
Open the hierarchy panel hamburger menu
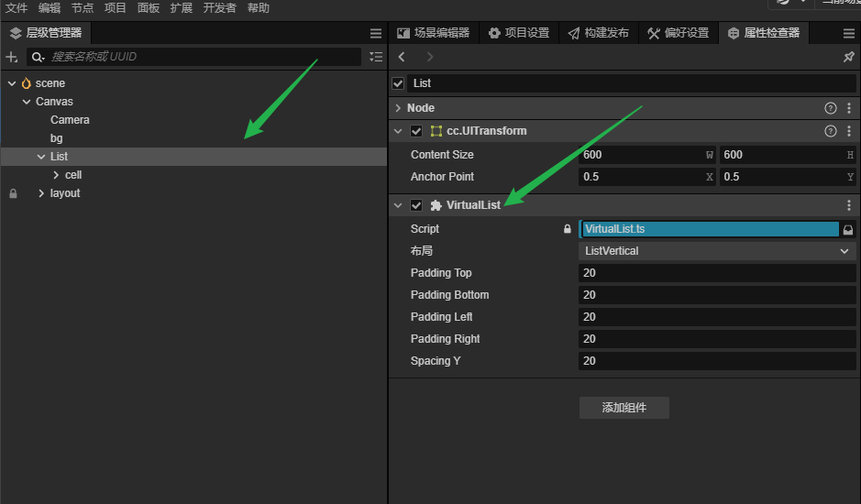tap(376, 33)
